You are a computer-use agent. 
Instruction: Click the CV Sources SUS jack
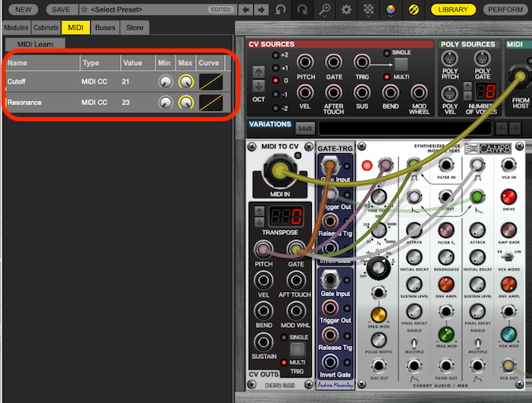tap(362, 93)
